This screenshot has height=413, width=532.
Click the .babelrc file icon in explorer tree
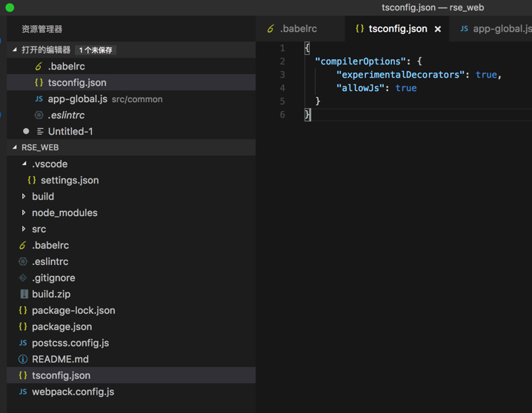(23, 245)
